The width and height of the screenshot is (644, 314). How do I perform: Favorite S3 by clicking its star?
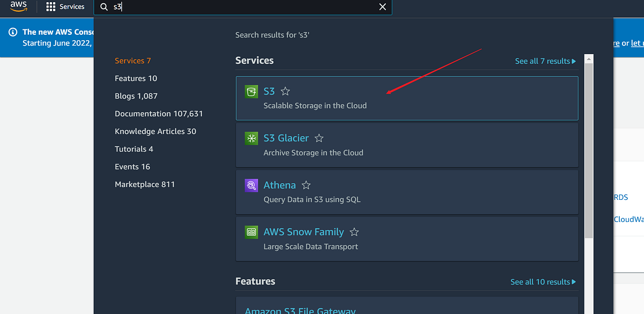point(284,91)
